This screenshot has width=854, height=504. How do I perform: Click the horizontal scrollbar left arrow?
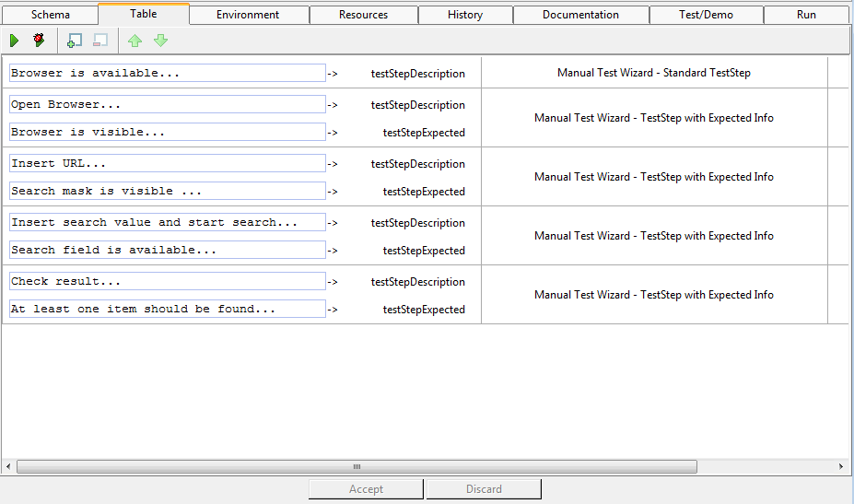[8, 467]
